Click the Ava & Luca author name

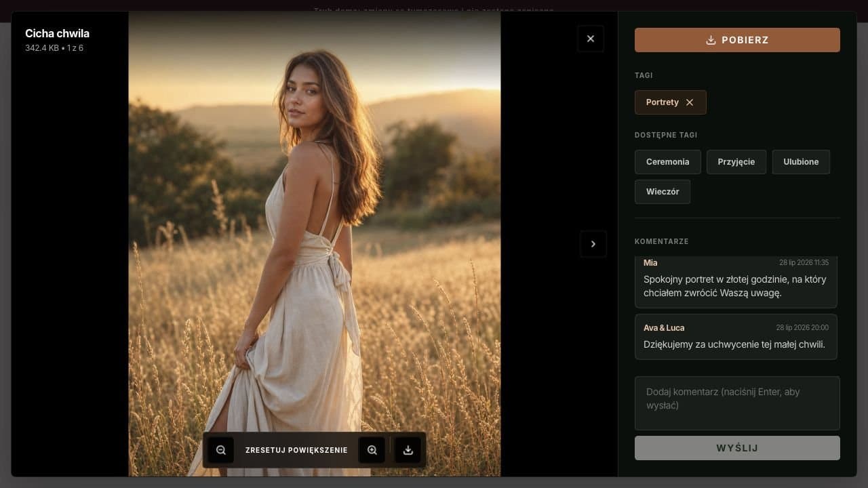click(x=664, y=328)
